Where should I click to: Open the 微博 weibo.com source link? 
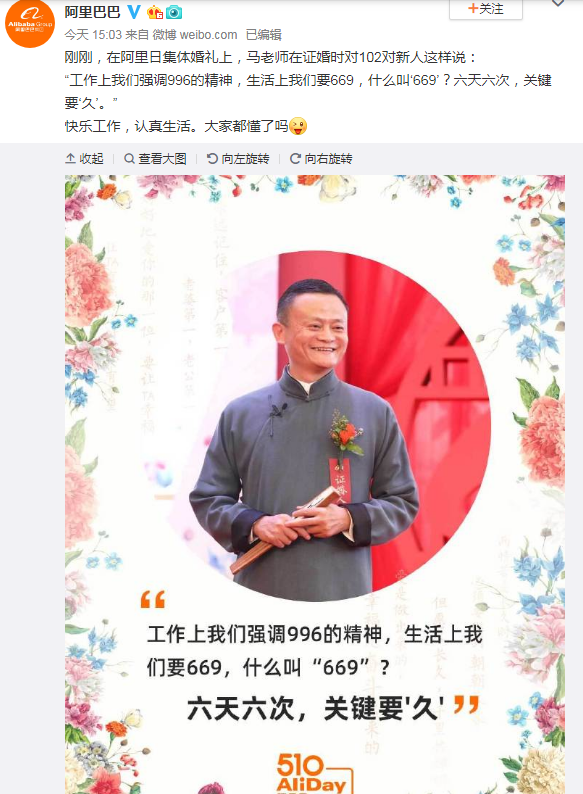(195, 34)
